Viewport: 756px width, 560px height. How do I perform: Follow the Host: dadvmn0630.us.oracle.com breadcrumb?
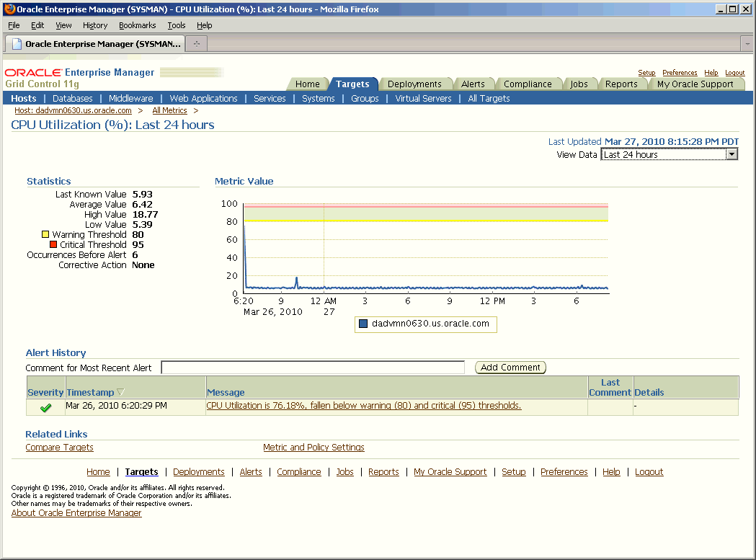[73, 110]
